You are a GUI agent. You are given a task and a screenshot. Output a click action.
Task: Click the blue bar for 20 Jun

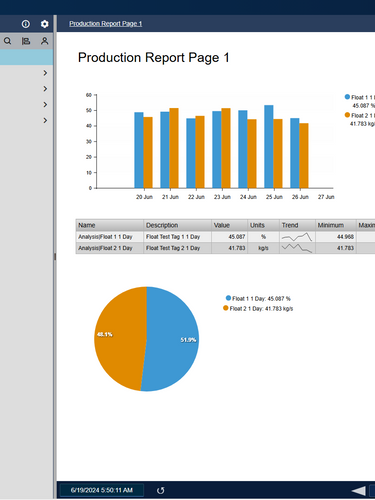click(x=139, y=150)
